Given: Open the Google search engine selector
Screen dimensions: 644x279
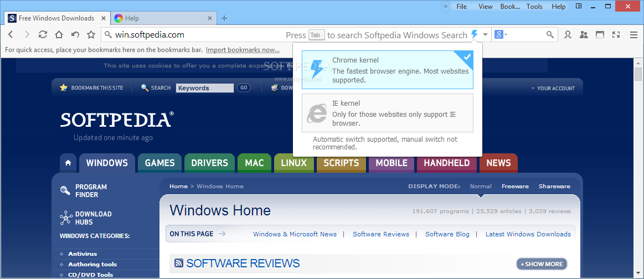Looking at the screenshot, I should tap(501, 35).
